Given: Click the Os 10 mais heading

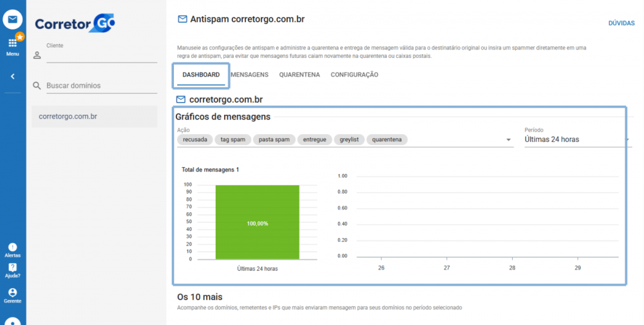Looking at the screenshot, I should tap(200, 297).
